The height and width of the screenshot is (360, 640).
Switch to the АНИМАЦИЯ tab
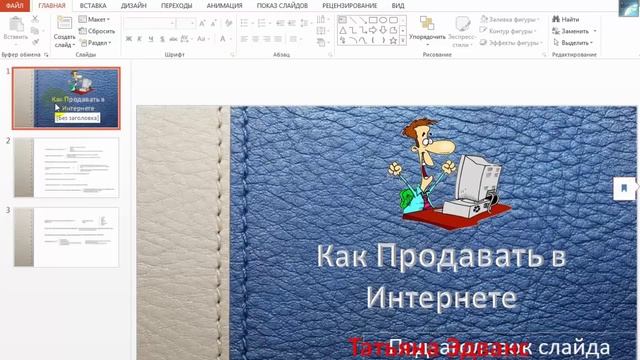[224, 6]
